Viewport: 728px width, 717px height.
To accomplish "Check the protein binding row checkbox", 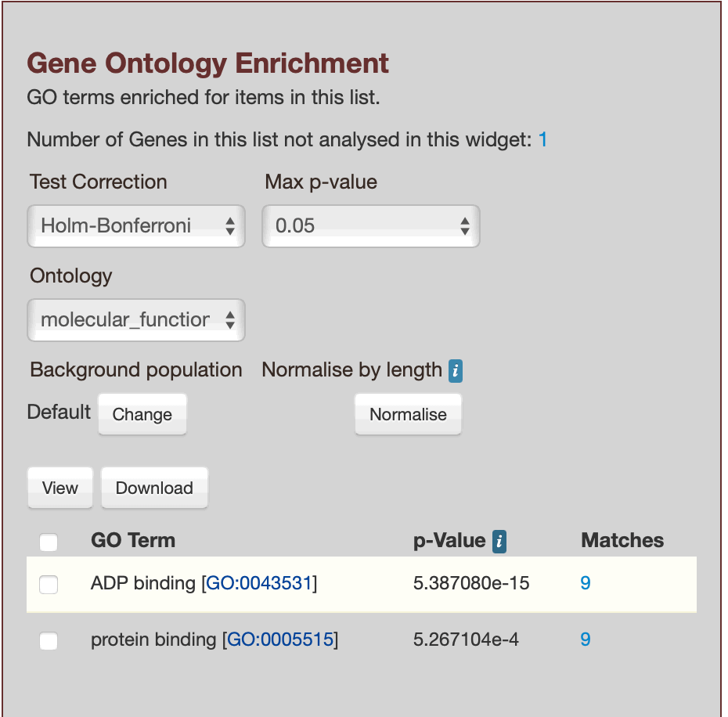I will point(49,641).
